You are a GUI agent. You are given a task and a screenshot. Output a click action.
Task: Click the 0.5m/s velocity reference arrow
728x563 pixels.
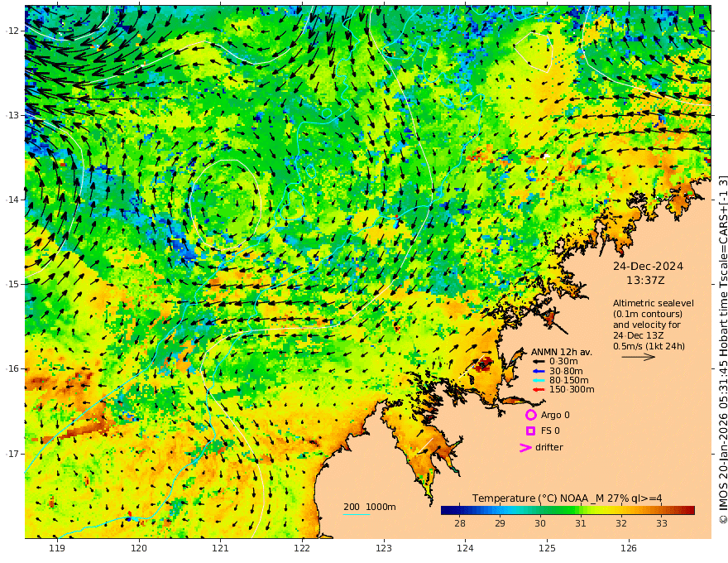pyautogui.click(x=639, y=357)
